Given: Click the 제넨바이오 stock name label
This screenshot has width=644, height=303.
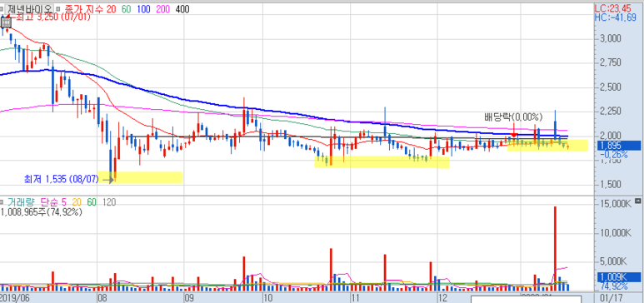Looking at the screenshot, I should [x=29, y=9].
